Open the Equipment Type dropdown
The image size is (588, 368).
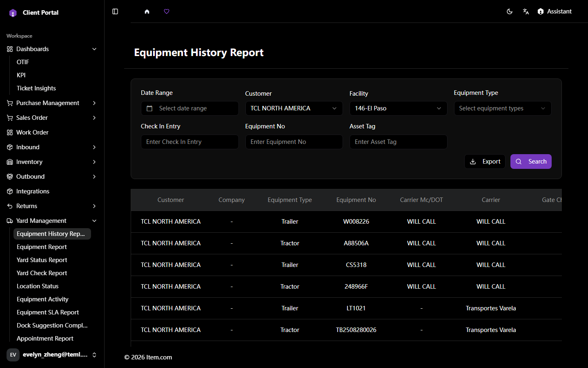coord(503,108)
